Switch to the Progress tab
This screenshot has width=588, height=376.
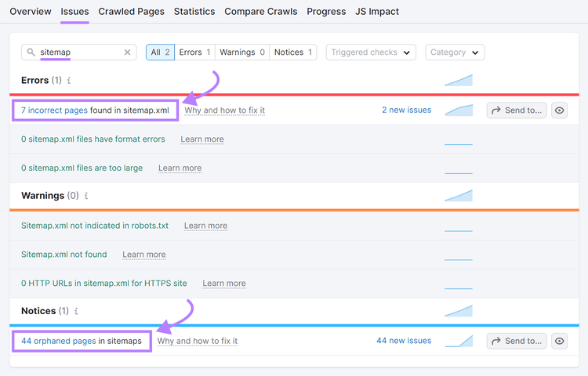coord(326,12)
